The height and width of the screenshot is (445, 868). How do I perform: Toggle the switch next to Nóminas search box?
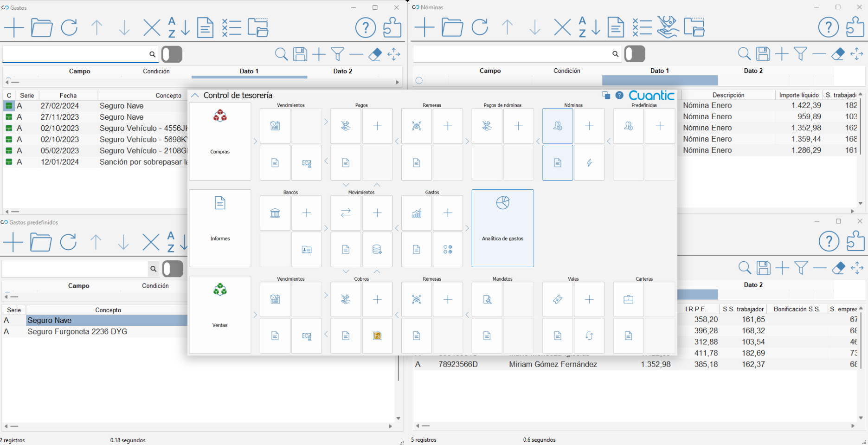tap(635, 54)
